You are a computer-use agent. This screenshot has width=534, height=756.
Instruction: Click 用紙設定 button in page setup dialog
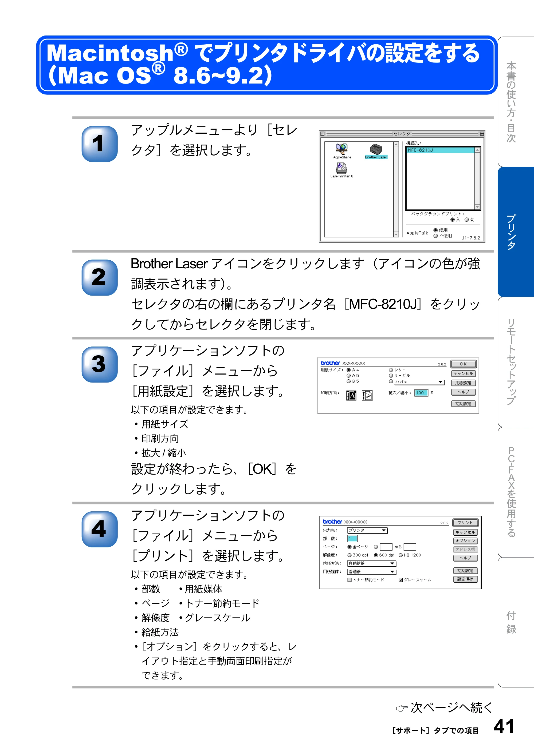pos(463,383)
